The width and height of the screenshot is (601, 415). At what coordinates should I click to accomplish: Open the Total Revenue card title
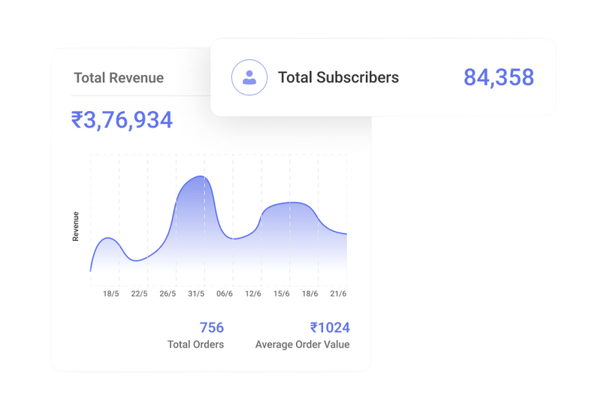118,77
